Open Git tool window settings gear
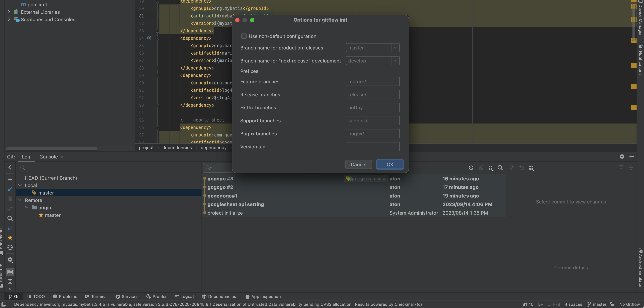Viewport: 644px width, 308px height. [622, 156]
